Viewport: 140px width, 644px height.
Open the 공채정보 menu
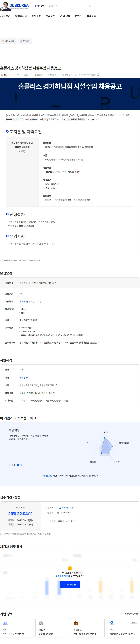click(x=36, y=16)
